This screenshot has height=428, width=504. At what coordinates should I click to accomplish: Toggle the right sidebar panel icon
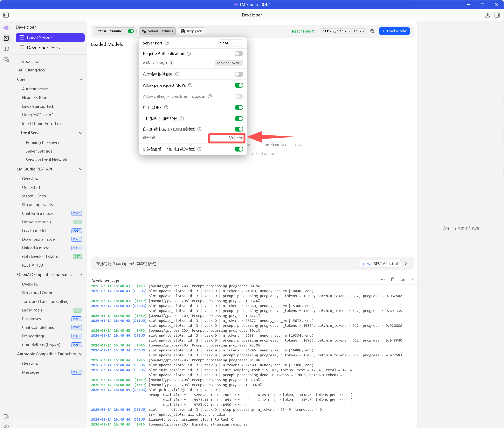[497, 15]
